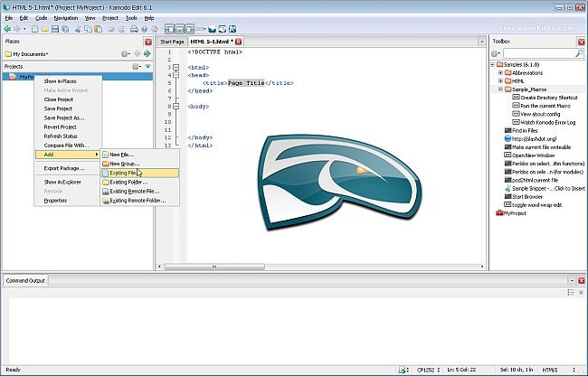Click the Sample Snippet icon in Toolbox

coord(507,188)
